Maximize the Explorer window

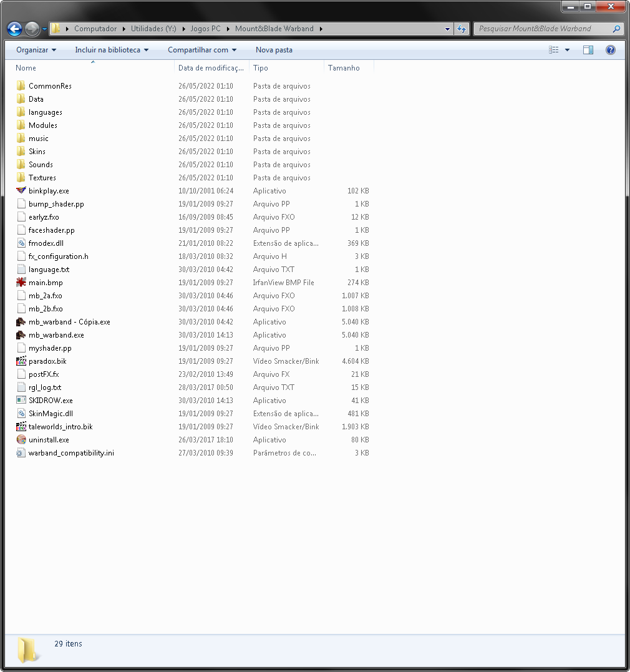[588, 6]
